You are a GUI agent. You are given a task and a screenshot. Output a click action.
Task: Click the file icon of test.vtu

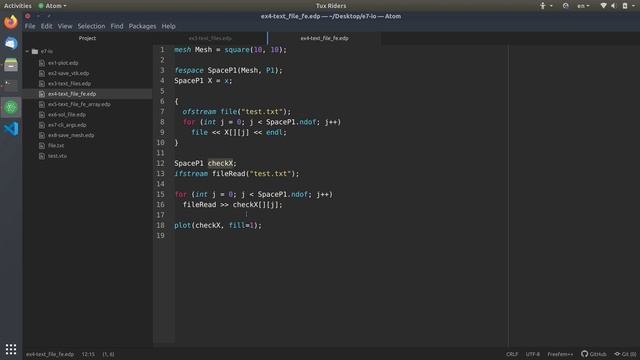[42, 156]
